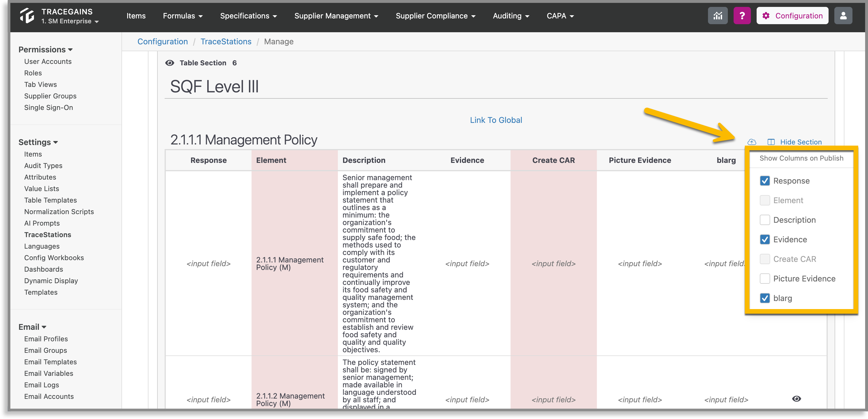Open Attributes in sidebar
This screenshot has height=419, width=868.
pos(40,177)
